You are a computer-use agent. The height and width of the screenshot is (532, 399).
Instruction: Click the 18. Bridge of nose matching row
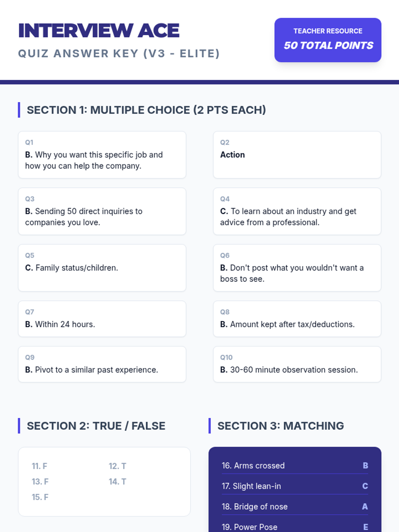tap(295, 507)
